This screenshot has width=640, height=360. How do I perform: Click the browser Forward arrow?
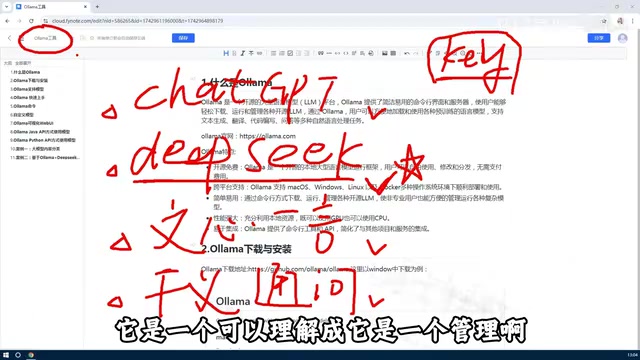19,21
